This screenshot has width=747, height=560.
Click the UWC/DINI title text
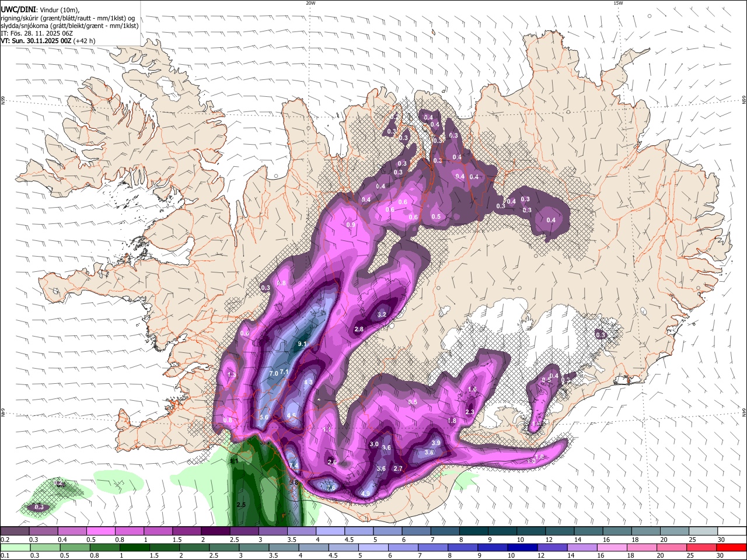(x=19, y=9)
